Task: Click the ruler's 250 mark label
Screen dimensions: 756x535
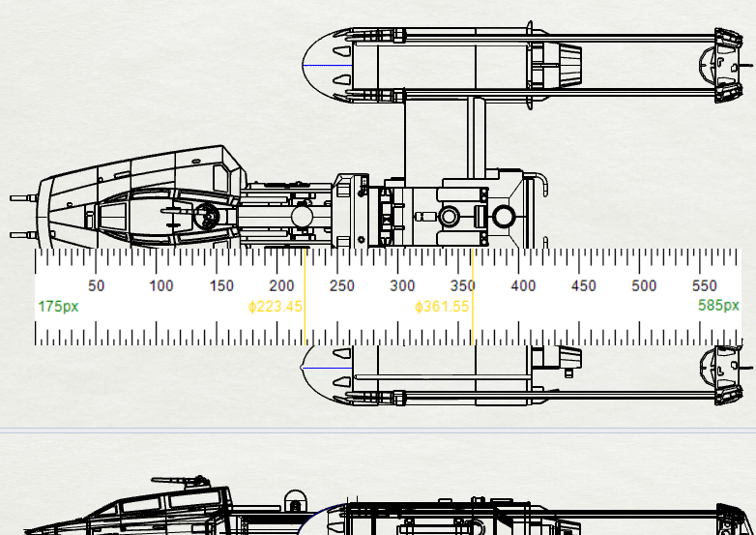Action: click(342, 286)
